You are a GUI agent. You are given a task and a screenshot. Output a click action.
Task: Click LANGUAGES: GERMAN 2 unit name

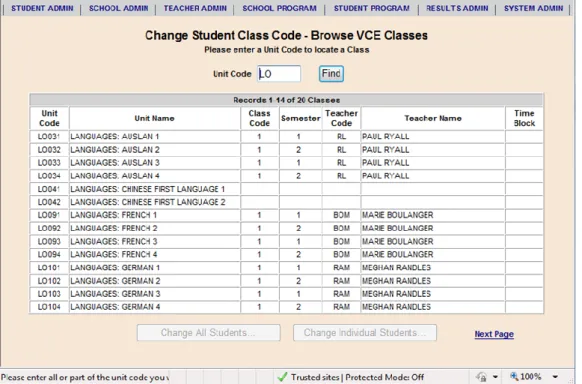115,281
